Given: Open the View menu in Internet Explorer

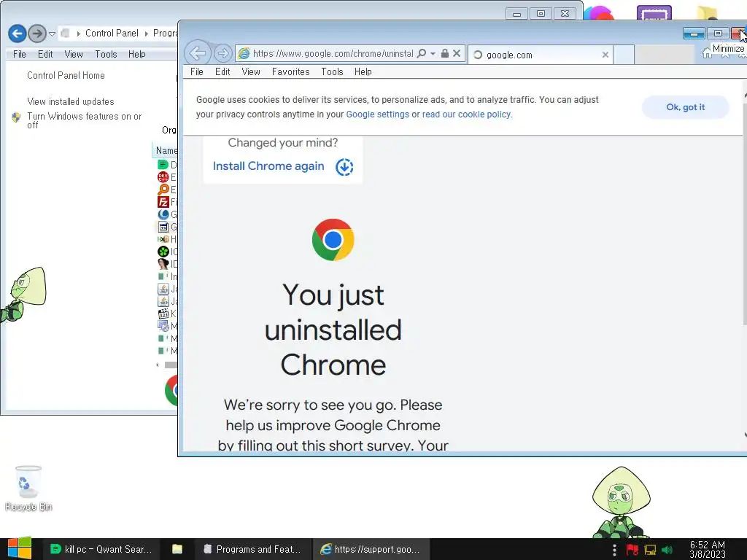Looking at the screenshot, I should (x=251, y=71).
